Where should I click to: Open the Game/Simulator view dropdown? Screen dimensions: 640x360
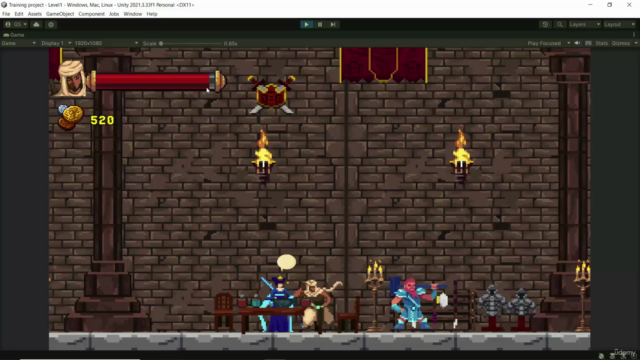[x=18, y=43]
